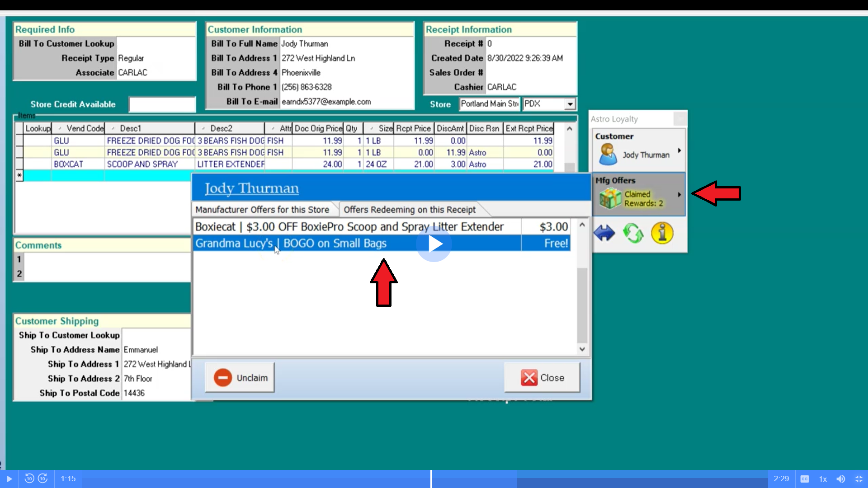This screenshot has height=488, width=868.
Task: Open the Jody Thurman name link
Action: click(252, 188)
